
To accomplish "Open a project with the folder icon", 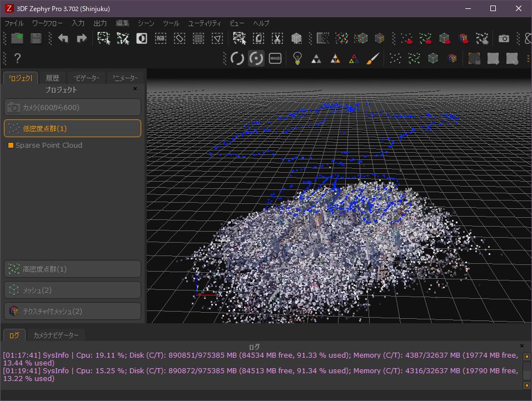I will click(x=16, y=38).
